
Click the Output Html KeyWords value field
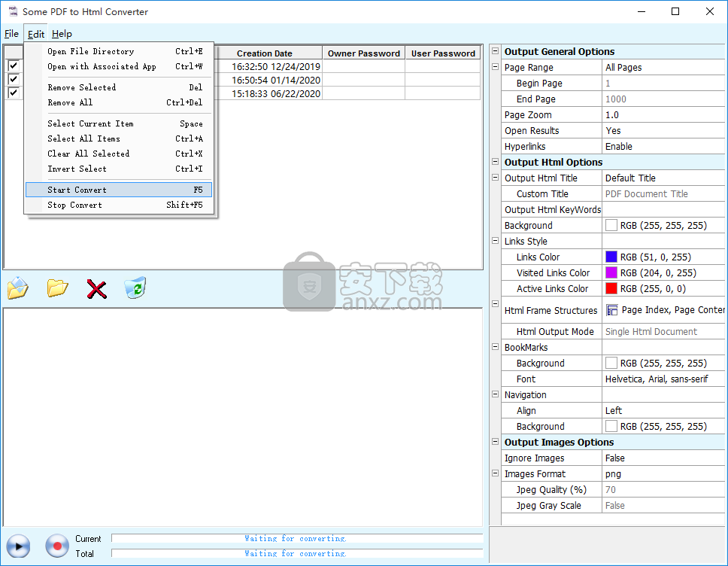tap(664, 209)
